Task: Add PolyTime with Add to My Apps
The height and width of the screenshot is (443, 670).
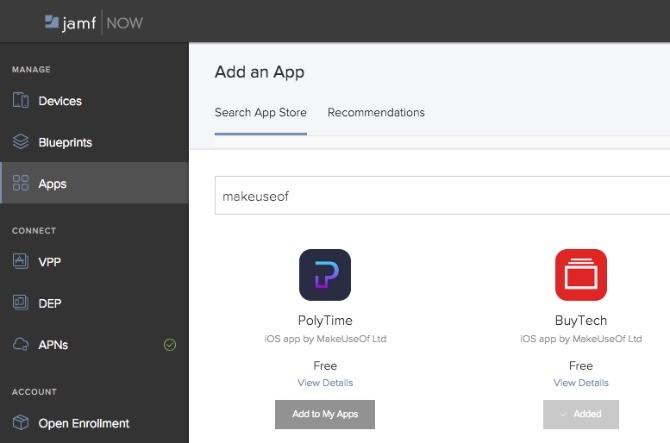Action: point(325,414)
